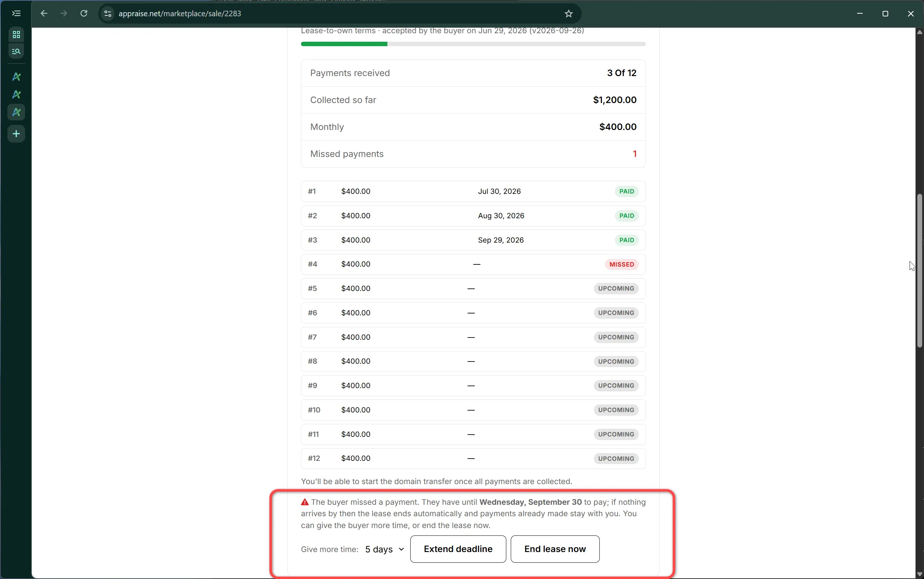924x579 pixels.
Task: Go forward with the forward arrow
Action: coord(64,13)
